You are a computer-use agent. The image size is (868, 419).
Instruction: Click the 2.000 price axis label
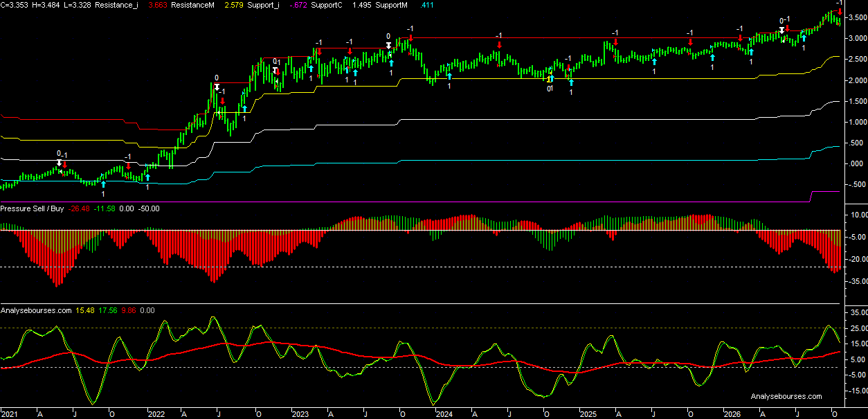click(x=856, y=80)
